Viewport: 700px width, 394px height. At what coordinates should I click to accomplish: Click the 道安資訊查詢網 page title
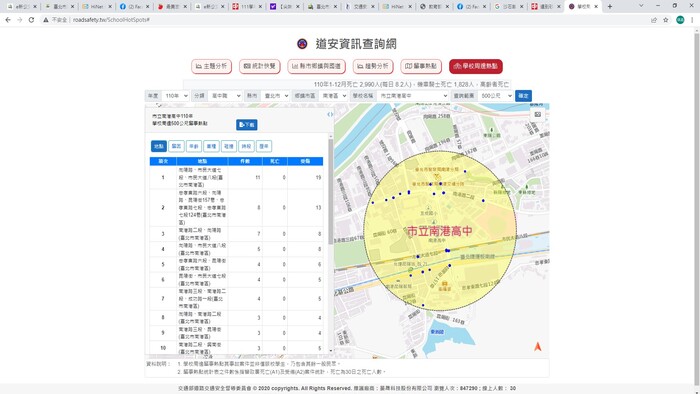click(356, 44)
